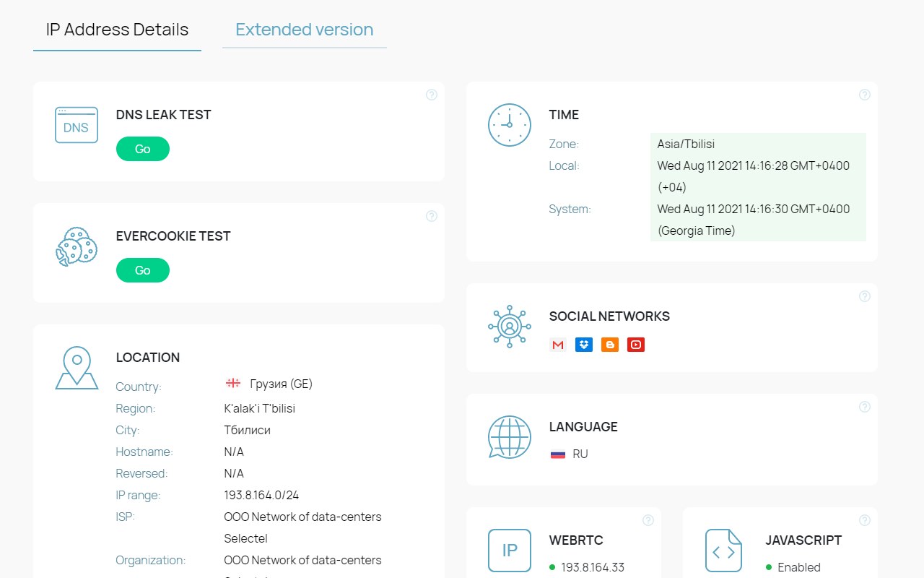The width and height of the screenshot is (924, 578).
Task: Open help for the WebRTC card
Action: 648,520
